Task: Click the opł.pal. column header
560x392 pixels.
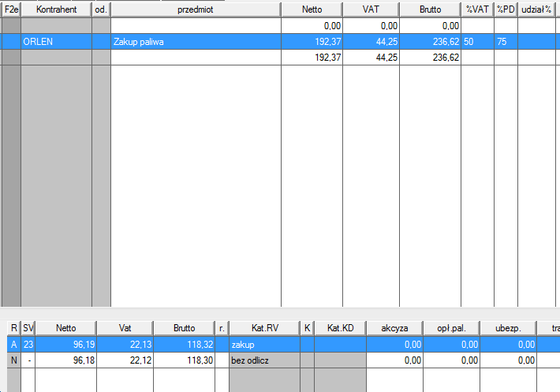Action: coord(452,327)
